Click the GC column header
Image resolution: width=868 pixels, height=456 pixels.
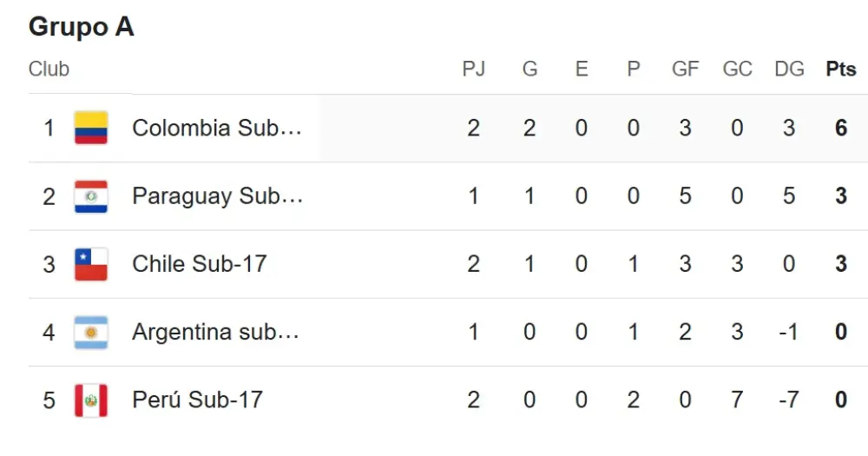point(737,69)
